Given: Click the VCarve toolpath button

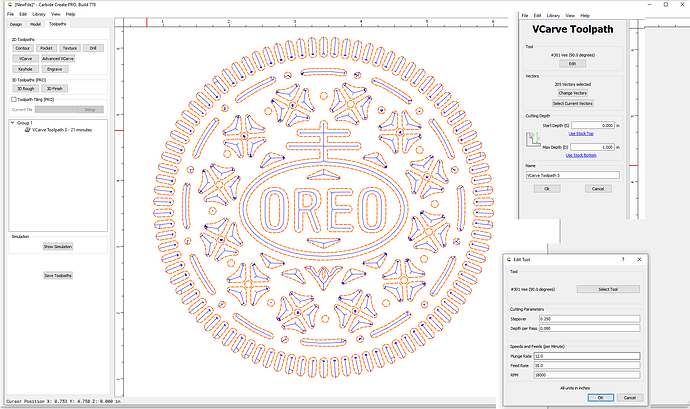Looking at the screenshot, I should pos(26,59).
